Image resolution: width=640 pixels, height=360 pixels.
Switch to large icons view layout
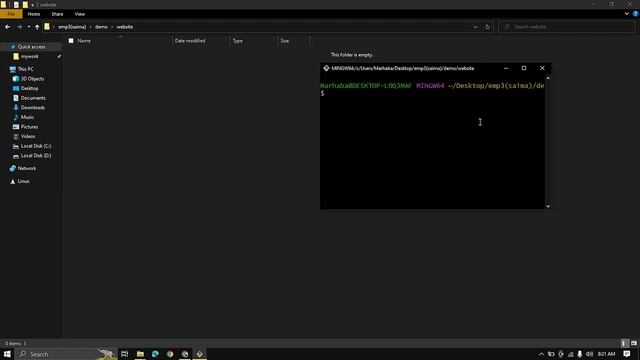point(634,343)
